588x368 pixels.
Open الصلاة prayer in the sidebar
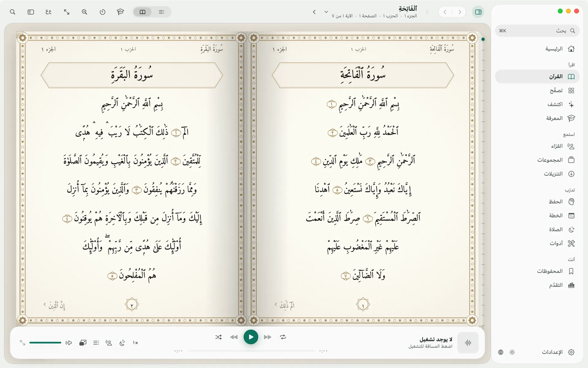click(x=537, y=229)
